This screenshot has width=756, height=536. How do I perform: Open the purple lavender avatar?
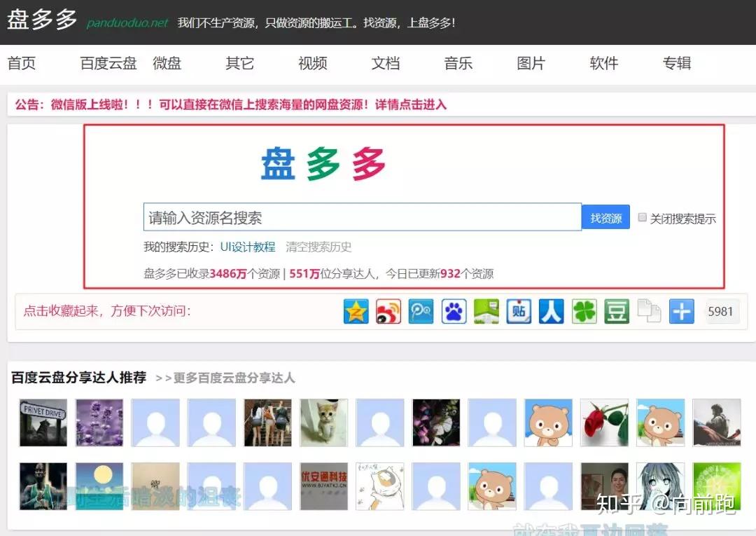point(99,422)
